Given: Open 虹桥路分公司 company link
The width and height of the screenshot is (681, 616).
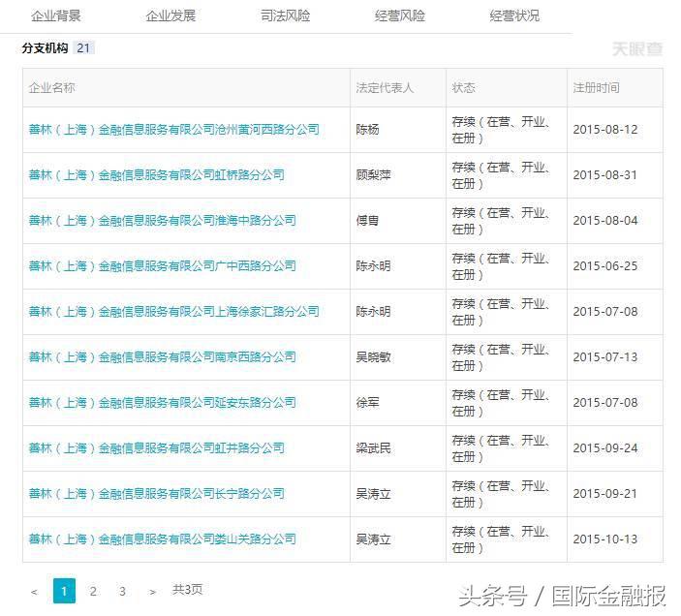Looking at the screenshot, I should click(x=156, y=175).
